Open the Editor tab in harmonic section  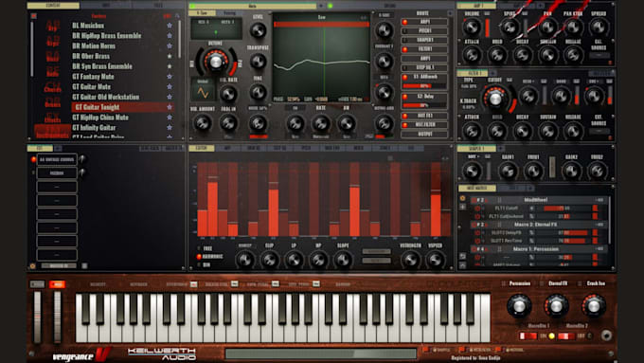click(x=201, y=148)
